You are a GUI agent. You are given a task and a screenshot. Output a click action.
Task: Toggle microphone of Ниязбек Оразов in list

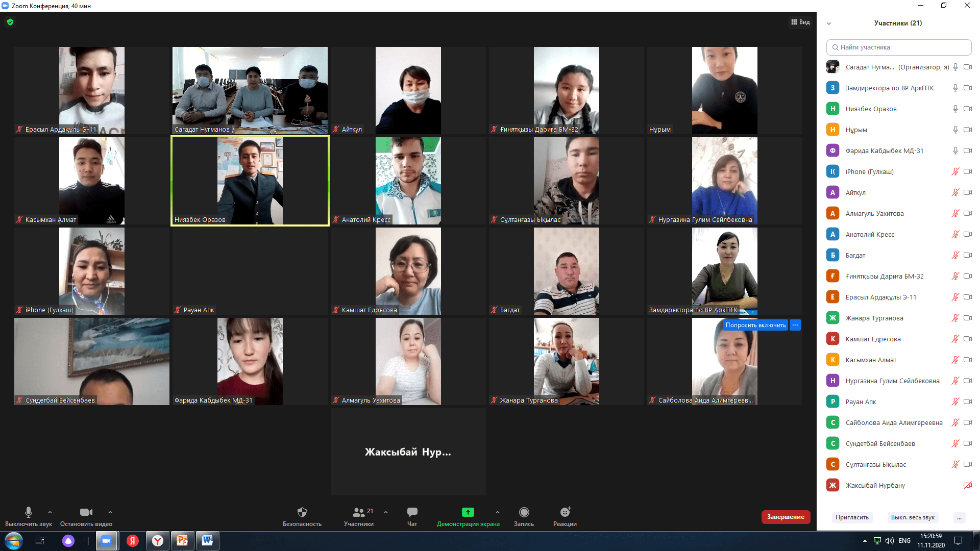(x=955, y=109)
